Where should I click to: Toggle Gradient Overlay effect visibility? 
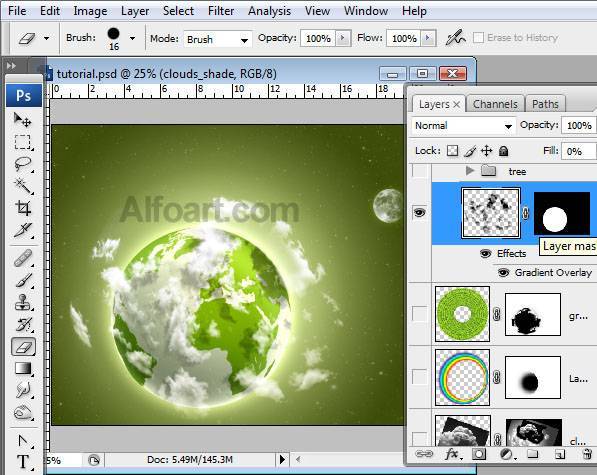pyautogui.click(x=503, y=273)
